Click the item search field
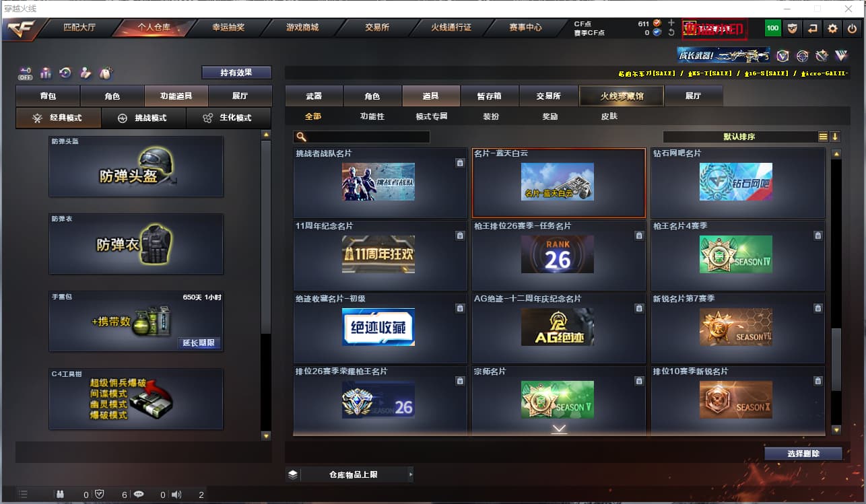 pos(362,137)
